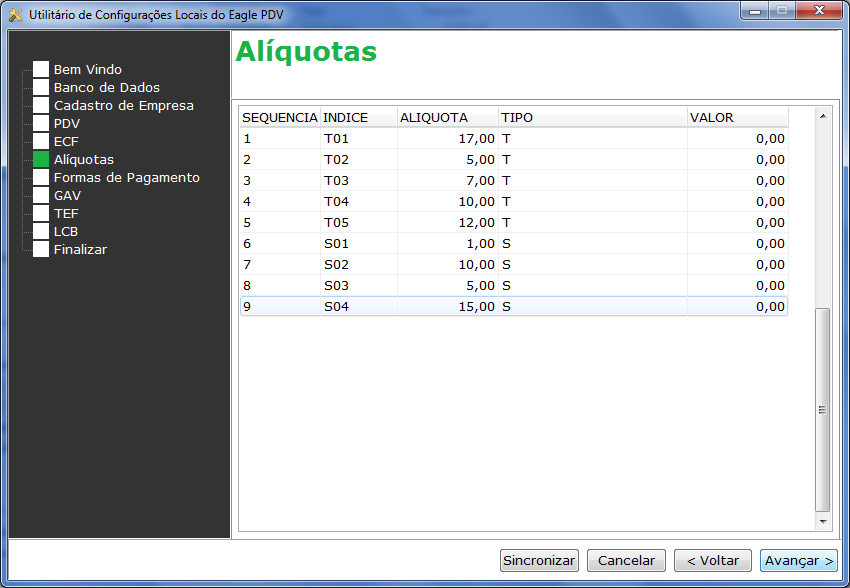Open the Finalizar step label

point(80,249)
